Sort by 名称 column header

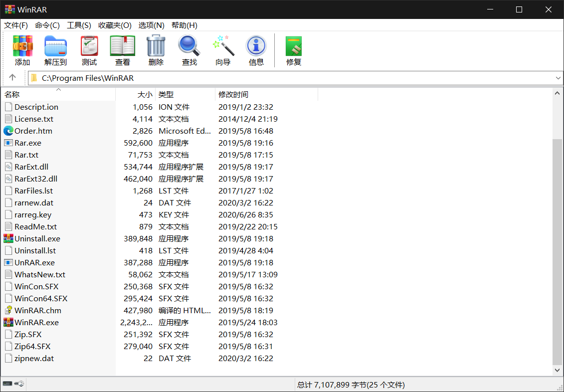59,94
